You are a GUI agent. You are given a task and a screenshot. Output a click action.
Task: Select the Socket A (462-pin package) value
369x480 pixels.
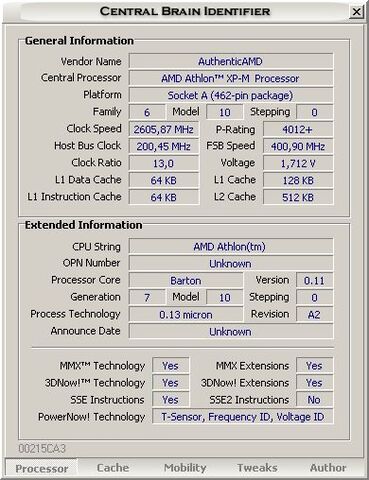pos(231,95)
